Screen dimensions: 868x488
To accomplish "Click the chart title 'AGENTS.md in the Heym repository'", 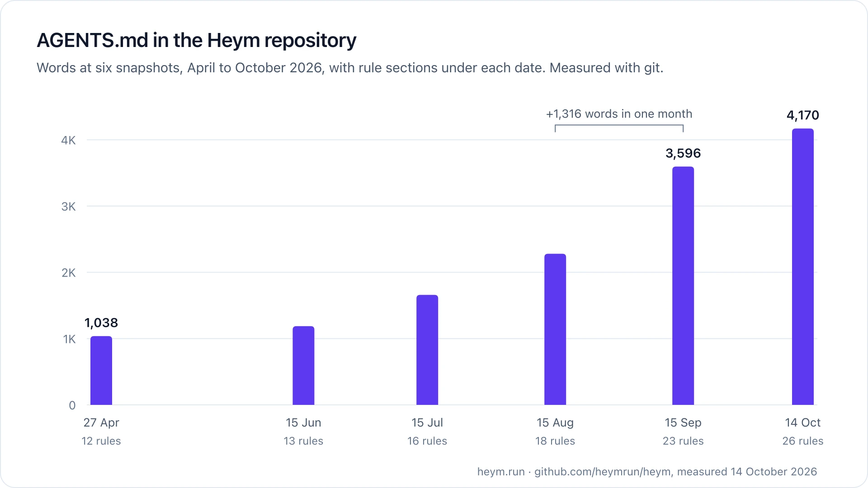I will tap(196, 40).
